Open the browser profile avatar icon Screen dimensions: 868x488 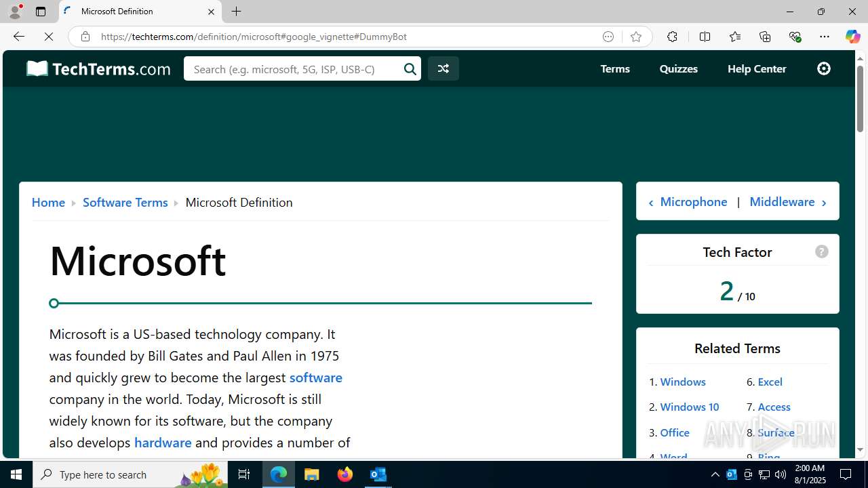(15, 12)
